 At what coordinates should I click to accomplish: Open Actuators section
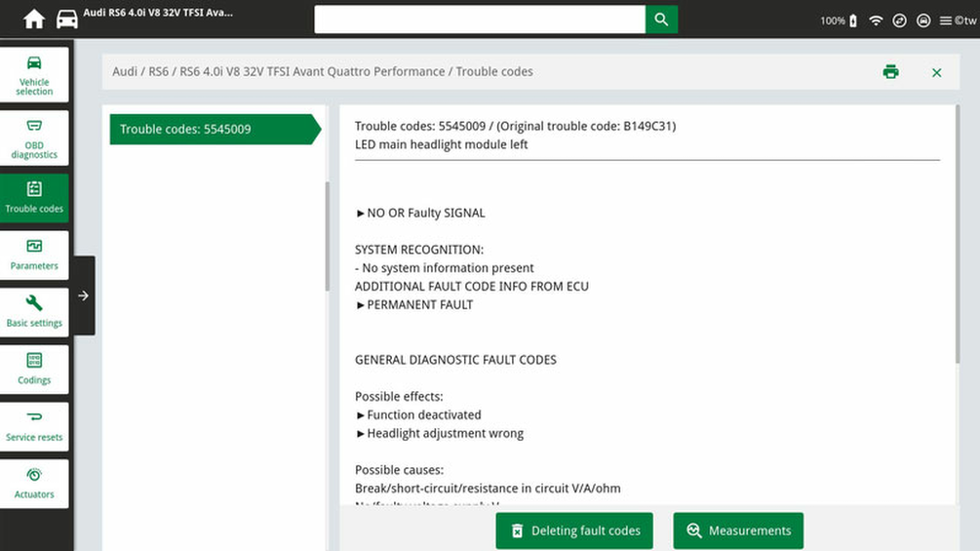pos(34,484)
